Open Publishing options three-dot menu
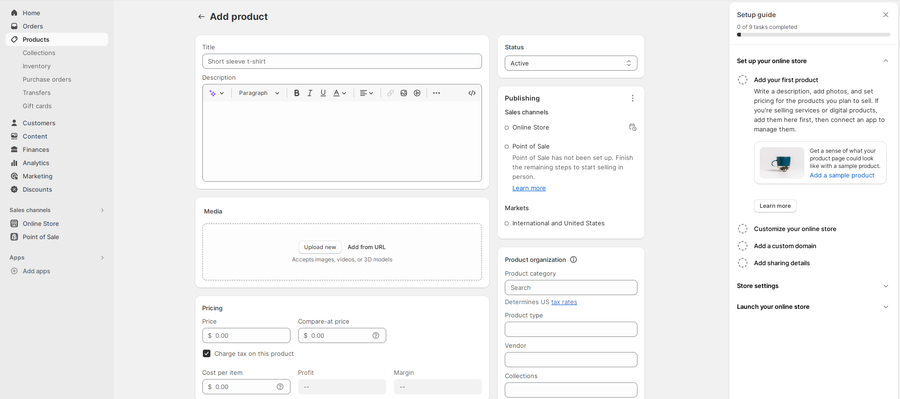900x399 pixels. 633,98
